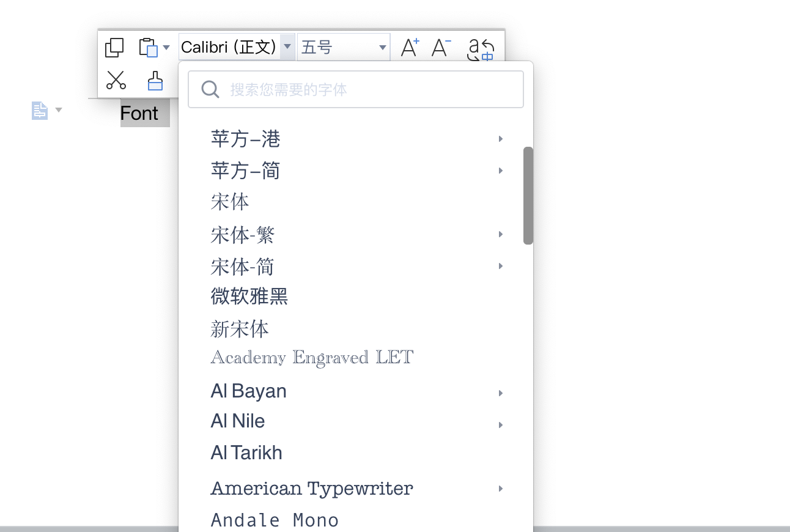Screen dimensions: 790x532
Task: Click the Paste icon
Action: [150, 47]
